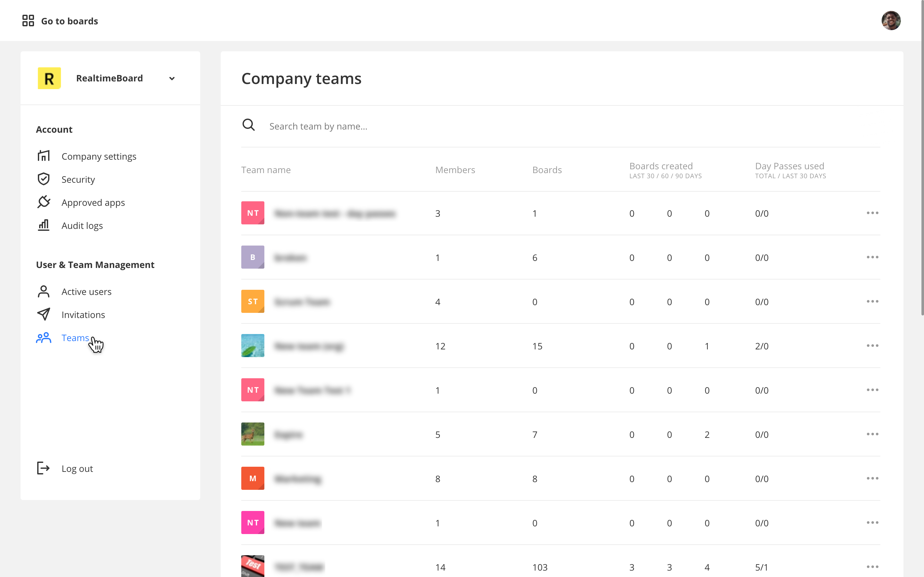924x577 pixels.
Task: Click the Log out arrow icon
Action: [44, 468]
